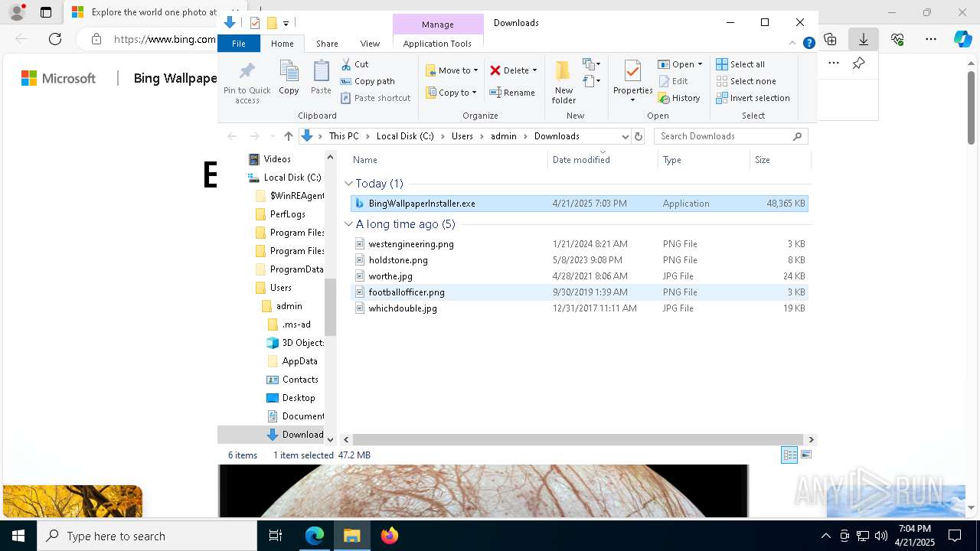Click Edge browser Downloads toolbar icon

(863, 39)
